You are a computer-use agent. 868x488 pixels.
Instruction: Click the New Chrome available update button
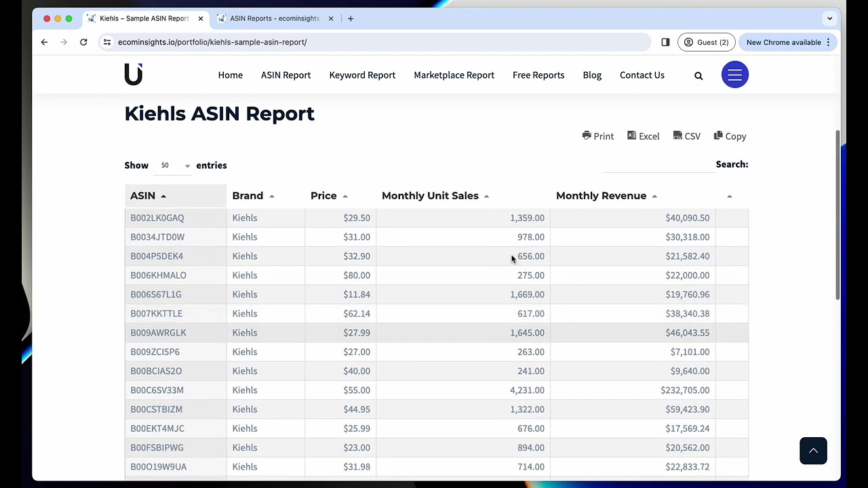coord(787,42)
